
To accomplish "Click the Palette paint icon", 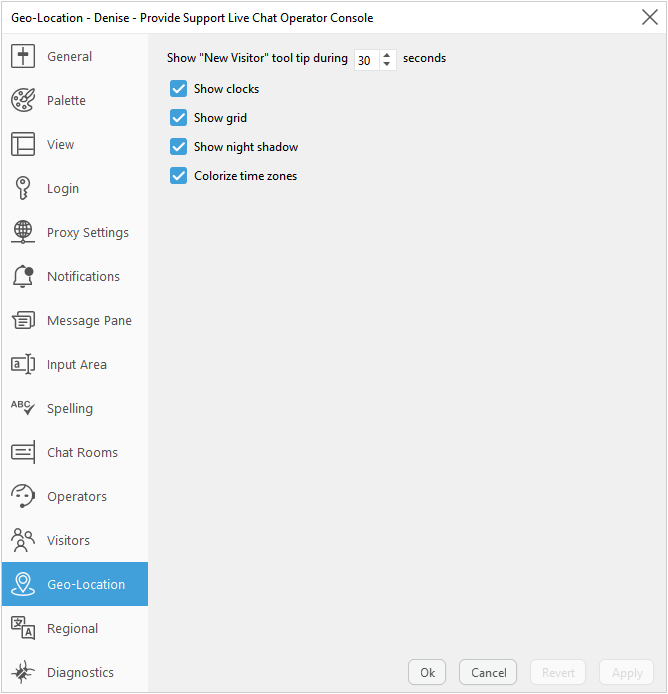I will [x=23, y=101].
